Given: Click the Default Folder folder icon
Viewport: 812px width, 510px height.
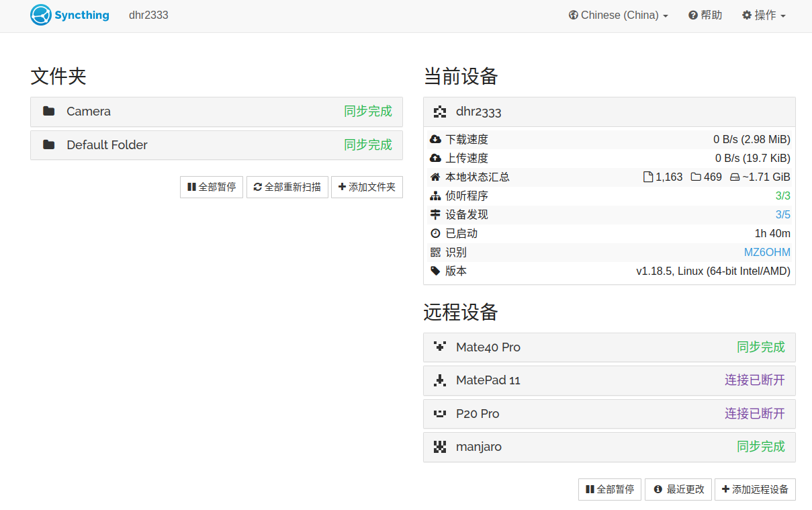Looking at the screenshot, I should point(48,144).
